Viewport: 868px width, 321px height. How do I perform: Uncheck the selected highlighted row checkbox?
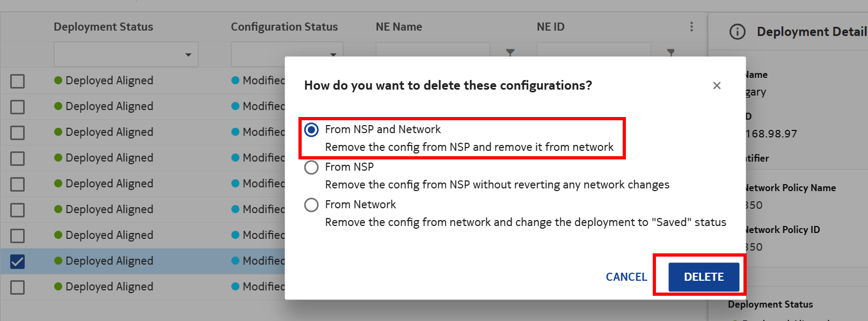point(18,261)
